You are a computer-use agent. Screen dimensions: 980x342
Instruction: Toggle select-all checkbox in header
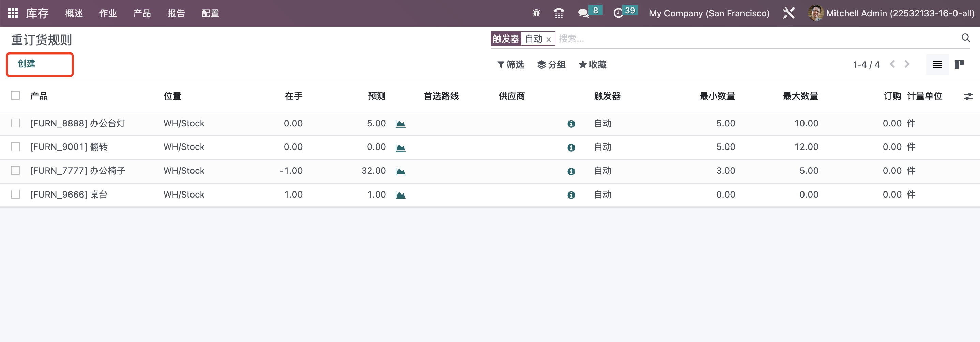15,95
